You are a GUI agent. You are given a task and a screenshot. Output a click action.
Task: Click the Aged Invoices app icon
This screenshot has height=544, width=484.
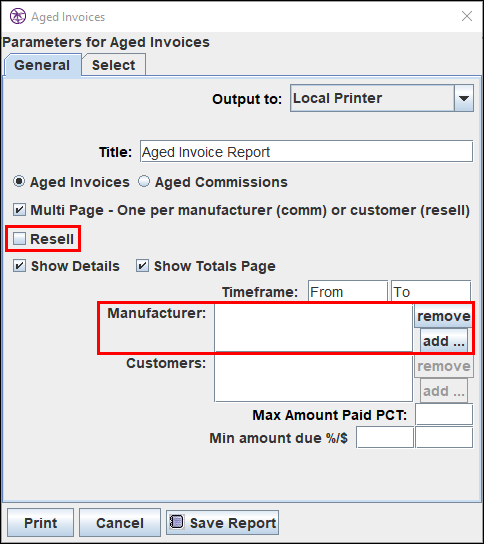pos(18,16)
